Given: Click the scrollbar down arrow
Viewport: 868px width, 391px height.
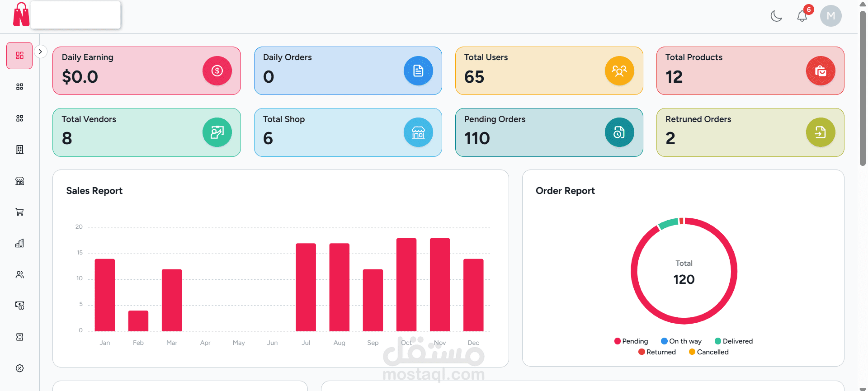Looking at the screenshot, I should coord(863,388).
